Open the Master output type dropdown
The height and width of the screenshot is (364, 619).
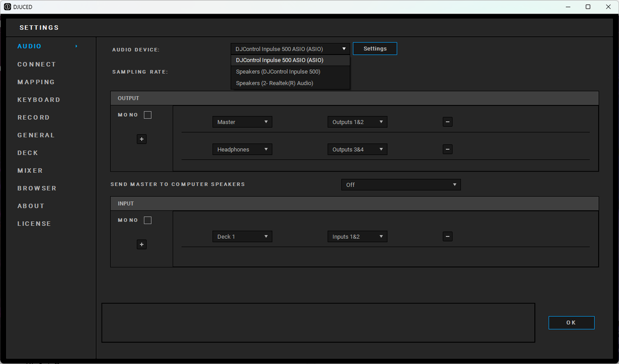(x=242, y=122)
